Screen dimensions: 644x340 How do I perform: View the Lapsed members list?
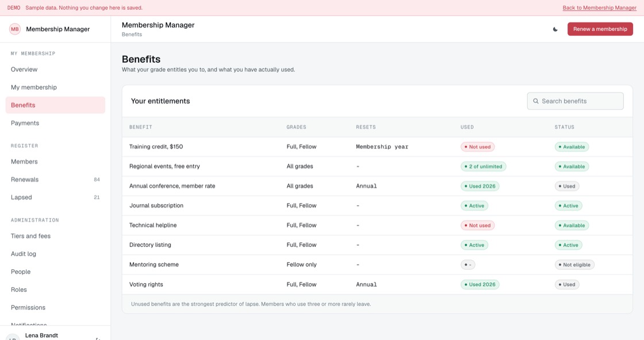pyautogui.click(x=55, y=197)
